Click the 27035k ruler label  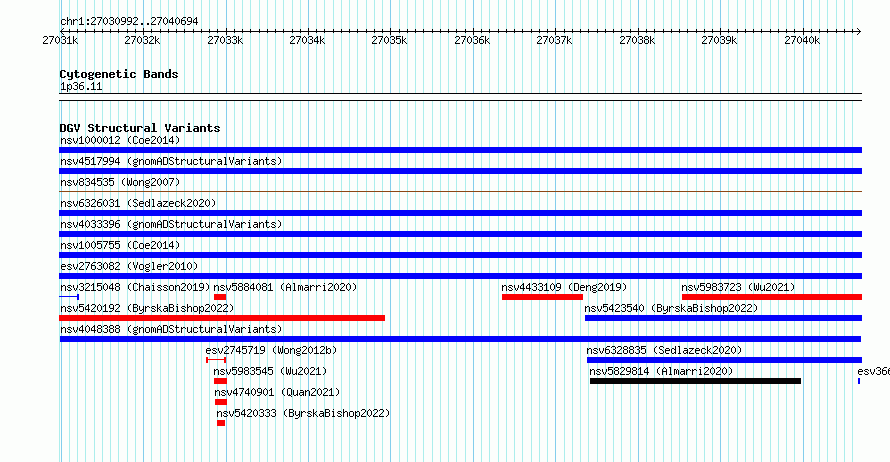tap(389, 40)
